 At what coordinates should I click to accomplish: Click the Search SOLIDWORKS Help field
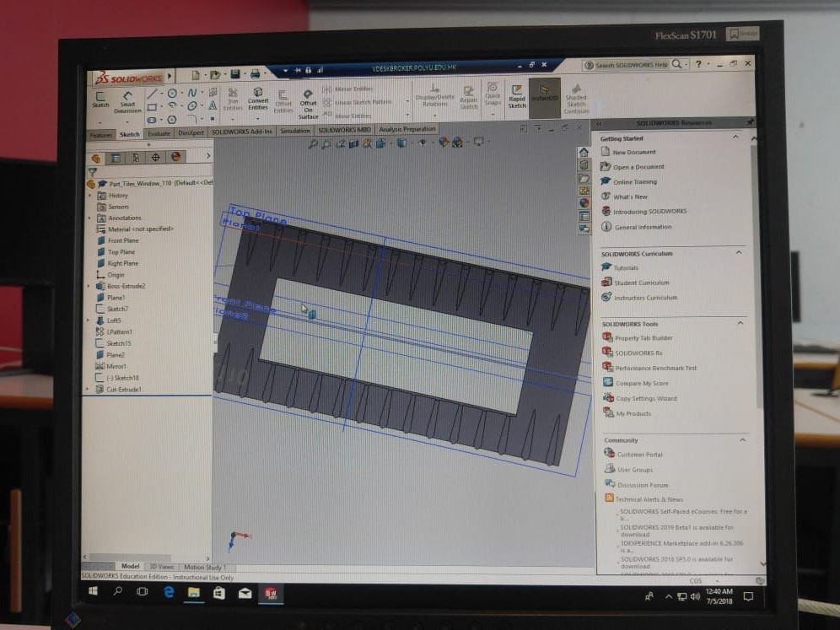tap(631, 65)
